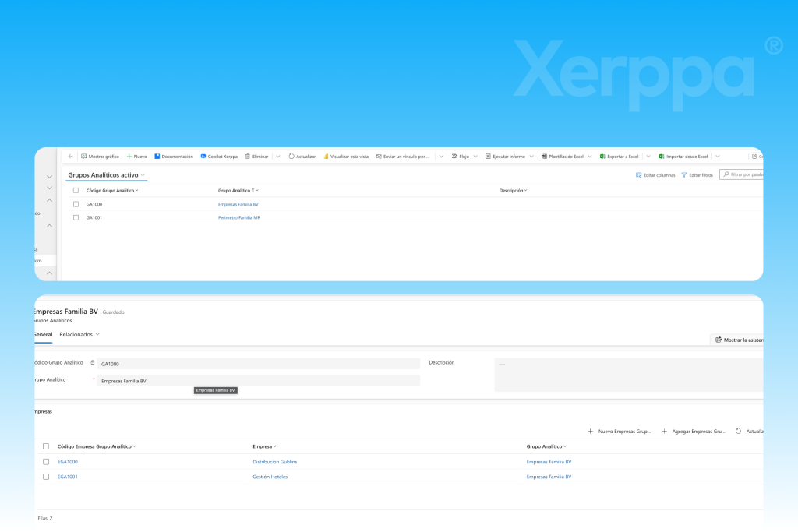Open the Gestión Hoteles link

click(x=270, y=477)
